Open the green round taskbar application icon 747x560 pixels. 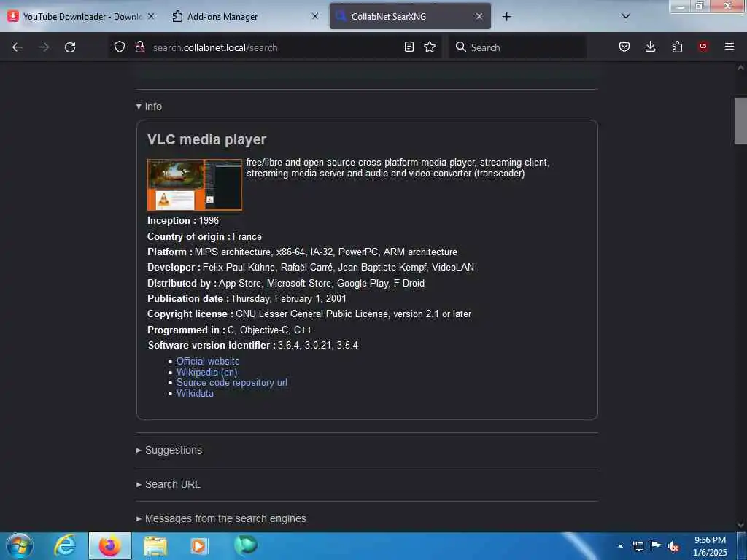pos(245,545)
